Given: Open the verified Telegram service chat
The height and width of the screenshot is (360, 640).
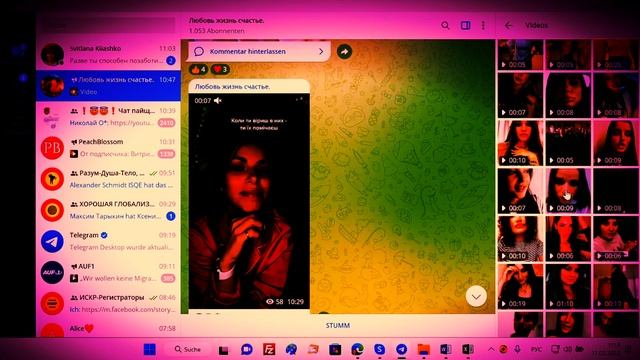Looking at the screenshot, I should [x=108, y=241].
